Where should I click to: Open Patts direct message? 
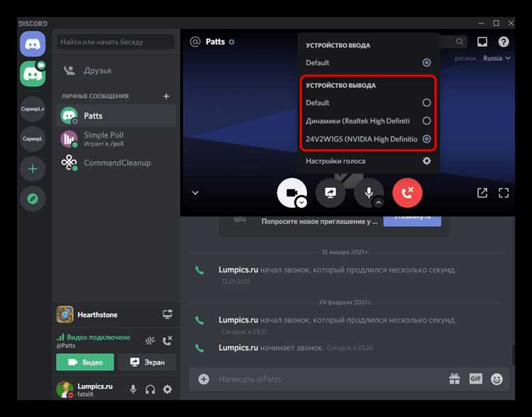point(116,116)
